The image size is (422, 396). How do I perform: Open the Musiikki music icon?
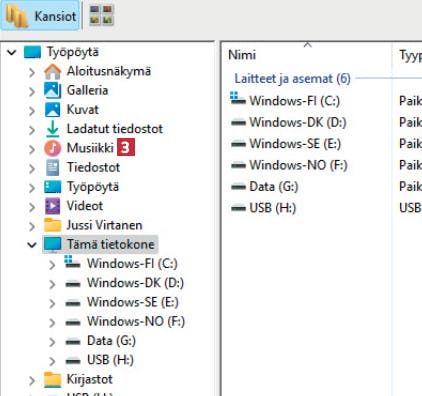(53, 148)
